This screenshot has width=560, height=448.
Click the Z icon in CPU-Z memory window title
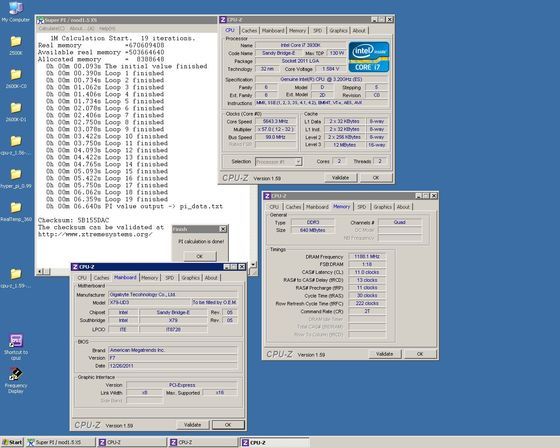point(267,196)
